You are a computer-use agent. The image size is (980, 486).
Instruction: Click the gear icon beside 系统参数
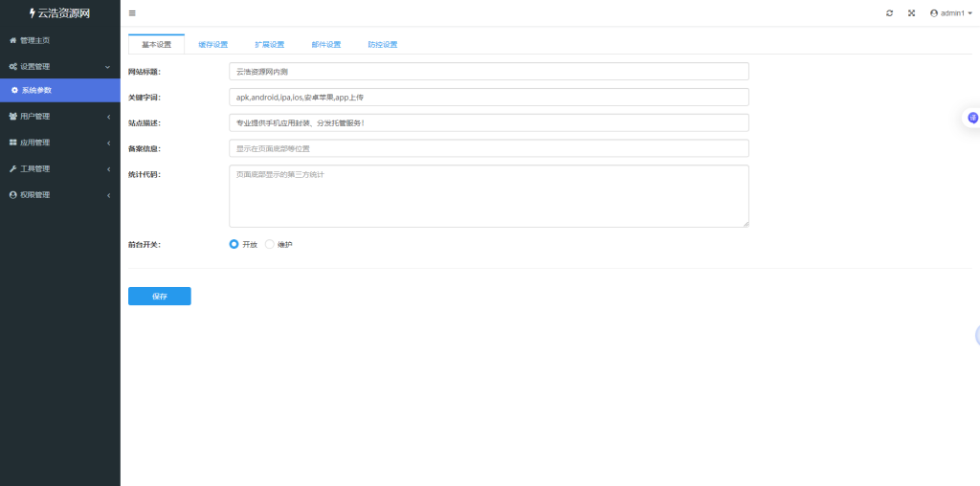click(x=14, y=90)
